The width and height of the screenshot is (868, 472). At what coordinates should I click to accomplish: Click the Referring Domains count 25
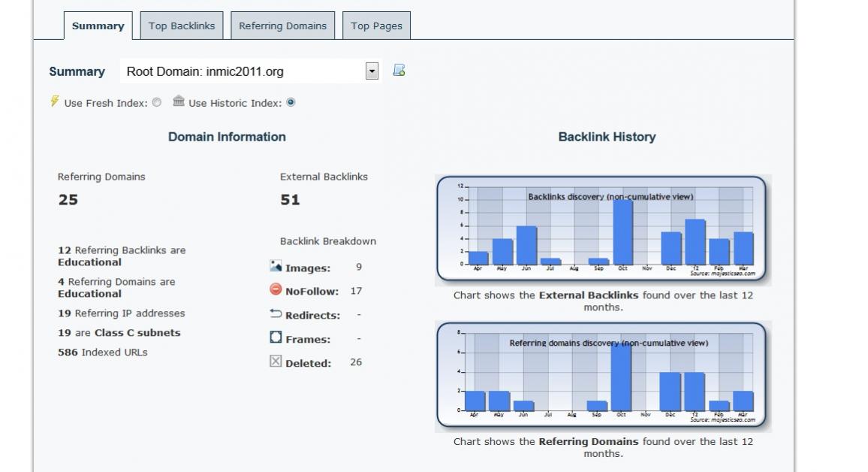click(68, 200)
